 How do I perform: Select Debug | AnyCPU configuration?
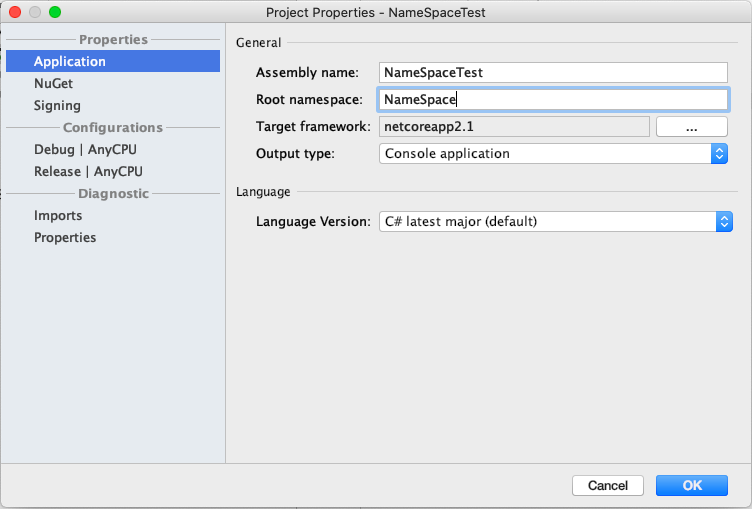point(85,149)
